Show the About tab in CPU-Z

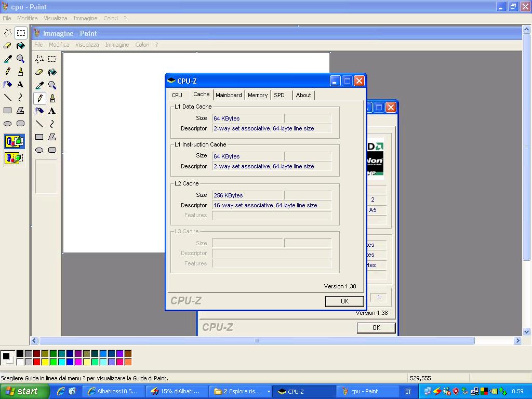pyautogui.click(x=303, y=96)
